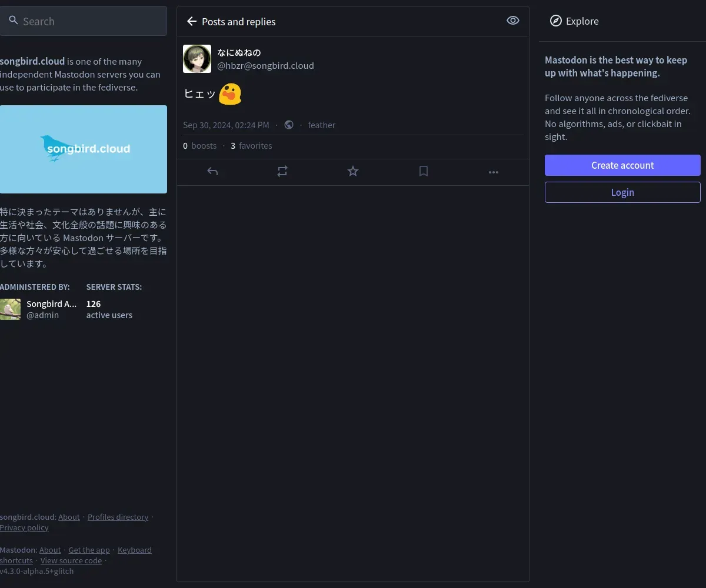Click the Get the app link
The height and width of the screenshot is (588, 706).
pyautogui.click(x=89, y=550)
